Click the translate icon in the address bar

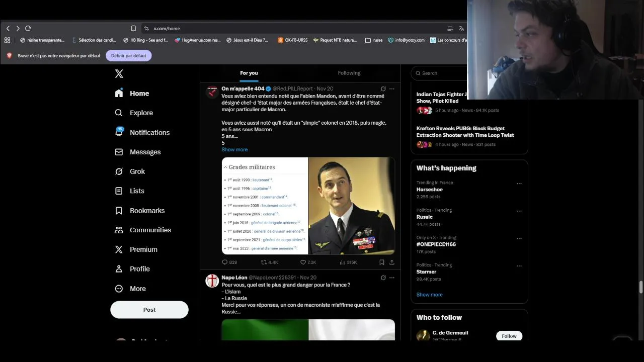click(461, 29)
